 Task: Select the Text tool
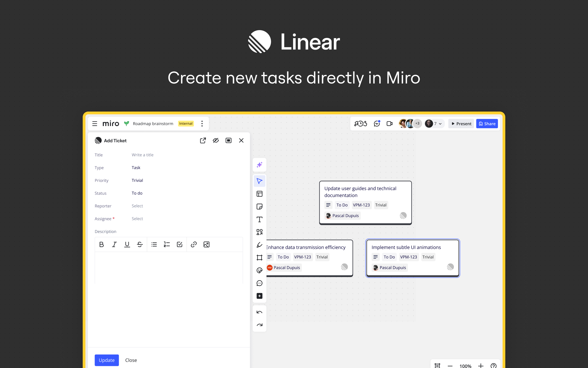click(260, 219)
